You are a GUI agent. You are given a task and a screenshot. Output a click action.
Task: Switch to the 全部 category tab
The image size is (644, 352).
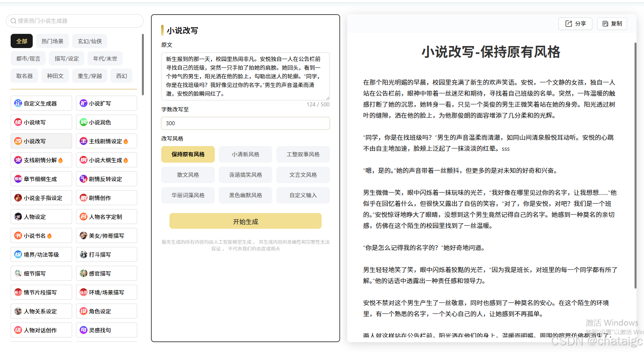22,41
